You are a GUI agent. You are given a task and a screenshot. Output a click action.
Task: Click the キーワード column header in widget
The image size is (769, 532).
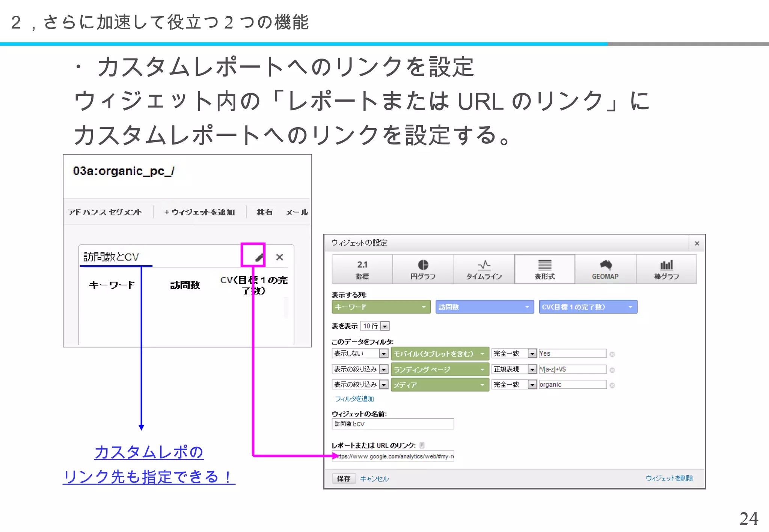pos(112,285)
